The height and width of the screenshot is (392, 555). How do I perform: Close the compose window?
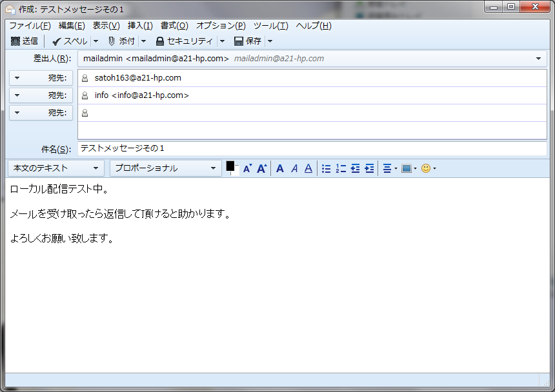click(x=535, y=6)
